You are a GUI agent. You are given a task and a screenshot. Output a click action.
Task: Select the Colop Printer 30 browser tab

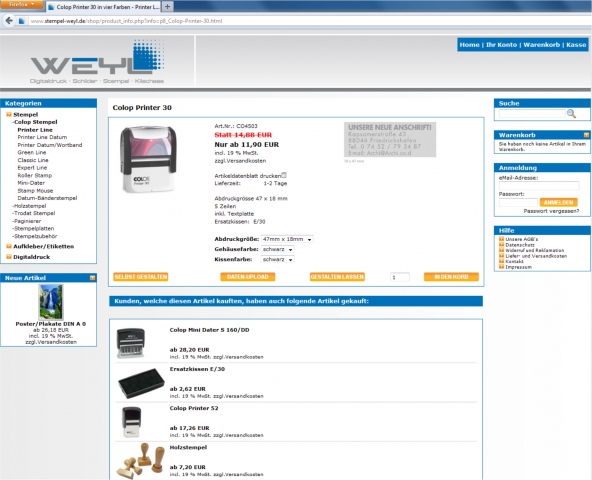pos(103,7)
